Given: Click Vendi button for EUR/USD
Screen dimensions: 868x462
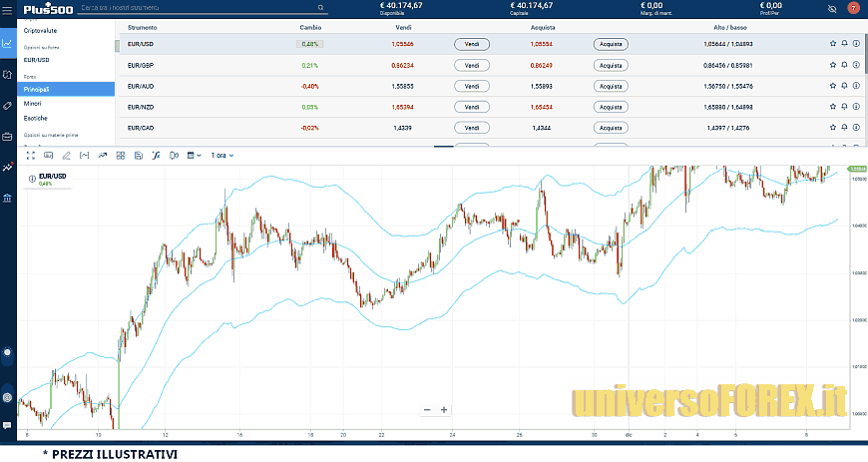Looking at the screenshot, I should tap(471, 44).
